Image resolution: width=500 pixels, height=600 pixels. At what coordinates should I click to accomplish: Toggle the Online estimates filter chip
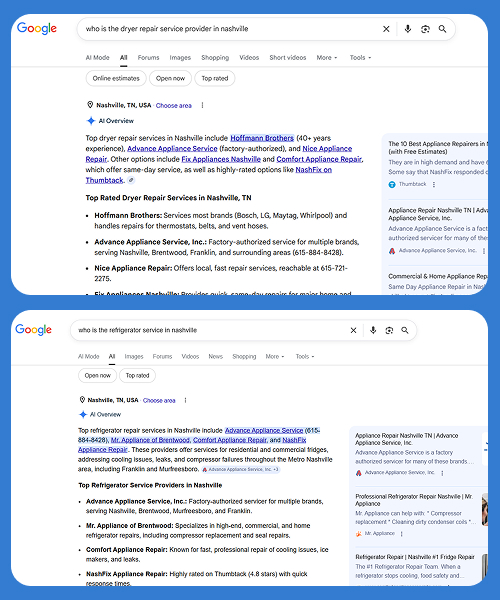[x=116, y=78]
